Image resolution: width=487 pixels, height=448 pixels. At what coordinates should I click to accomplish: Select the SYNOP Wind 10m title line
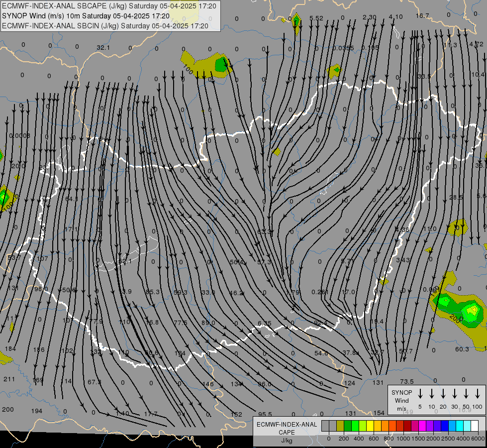pos(86,16)
